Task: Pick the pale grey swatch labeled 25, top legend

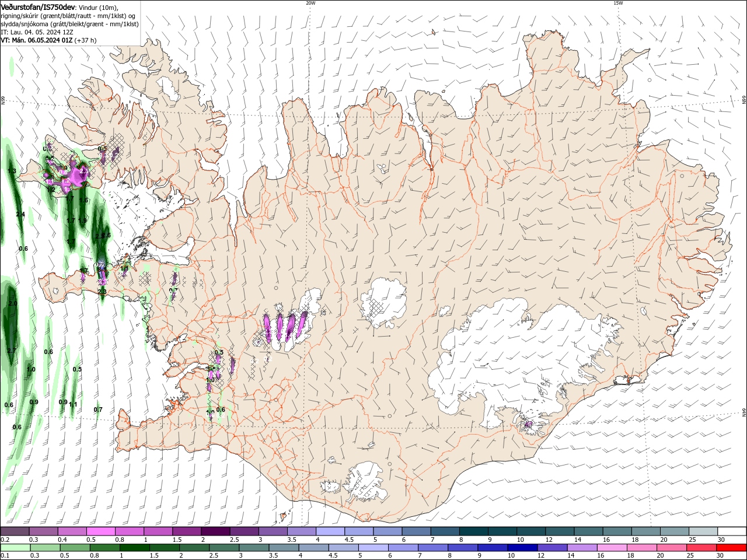Action: pos(703,531)
